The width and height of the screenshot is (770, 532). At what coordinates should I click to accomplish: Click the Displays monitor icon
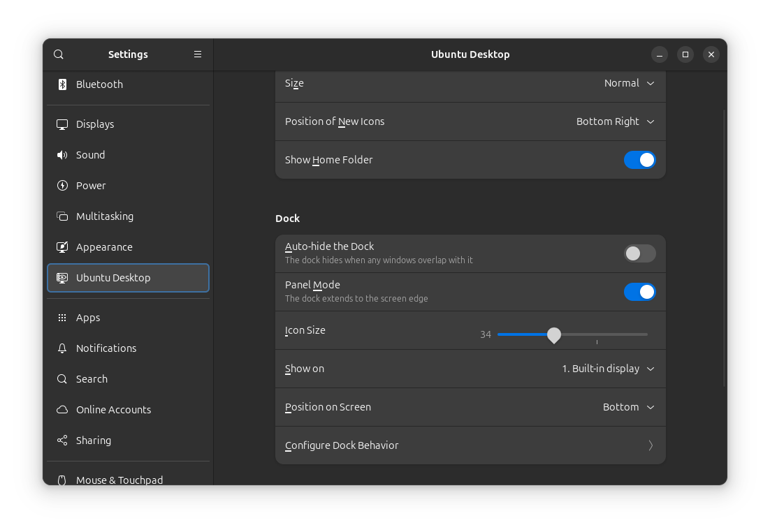[62, 125]
